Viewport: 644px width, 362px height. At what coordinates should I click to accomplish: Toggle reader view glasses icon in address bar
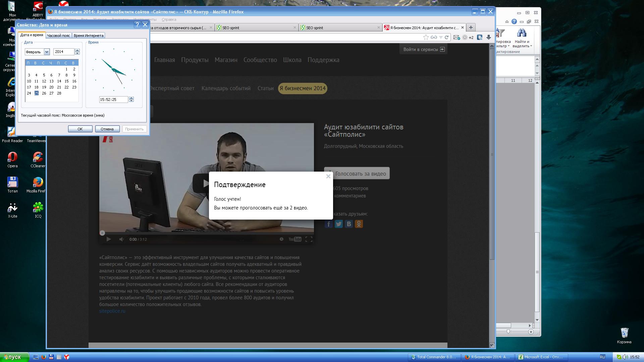[x=434, y=37]
